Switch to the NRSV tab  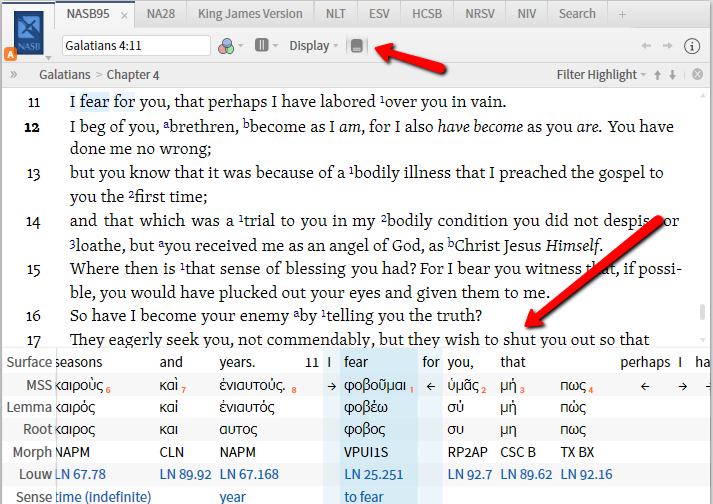click(x=480, y=14)
